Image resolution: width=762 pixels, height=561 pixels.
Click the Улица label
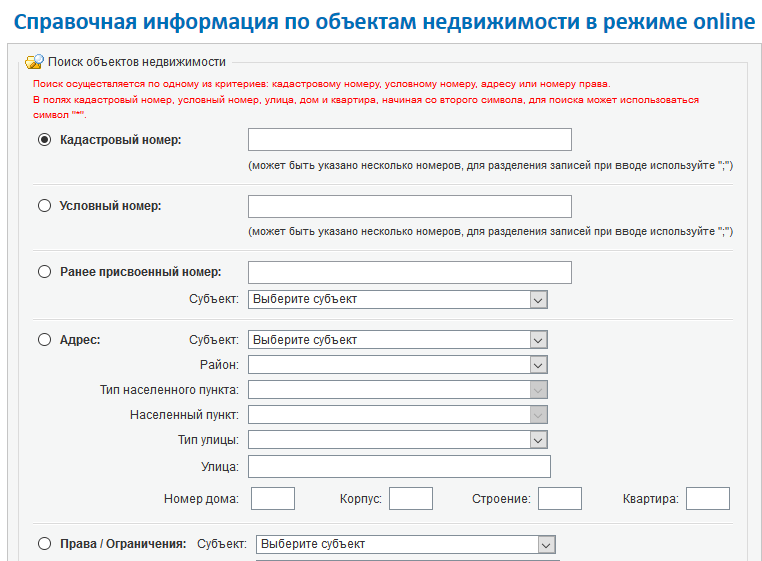(x=220, y=467)
